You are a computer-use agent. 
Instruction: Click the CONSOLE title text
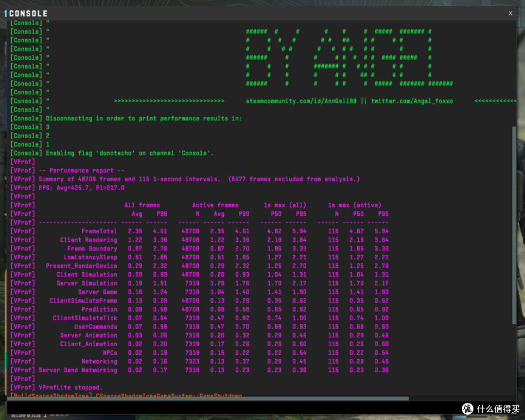[29, 14]
